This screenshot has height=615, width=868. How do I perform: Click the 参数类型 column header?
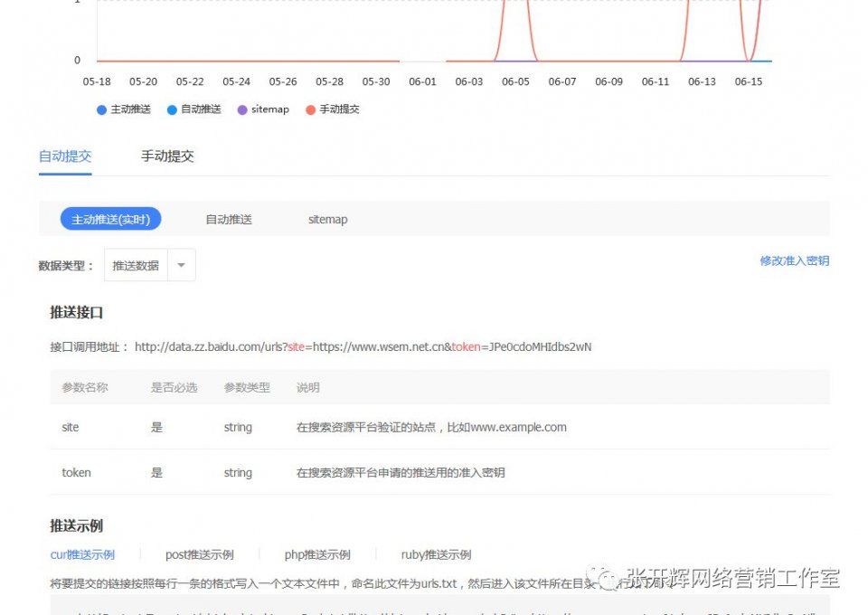pyautogui.click(x=247, y=387)
